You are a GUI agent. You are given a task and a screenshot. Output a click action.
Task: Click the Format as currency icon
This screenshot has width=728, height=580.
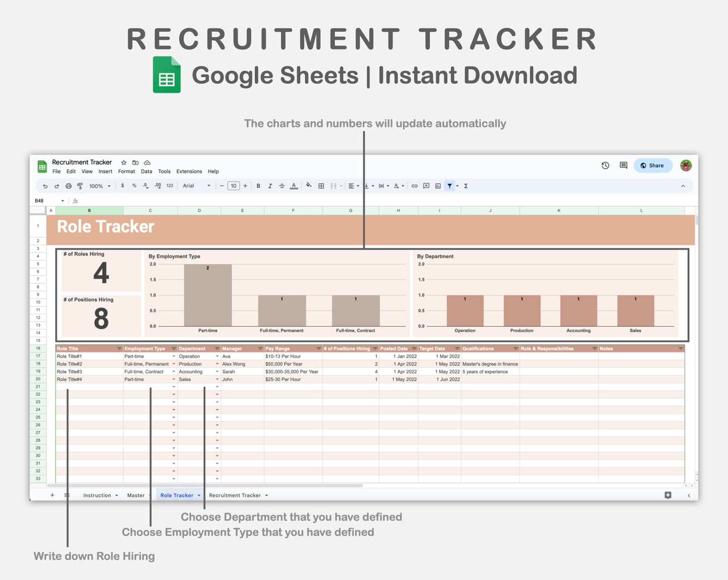coord(122,185)
